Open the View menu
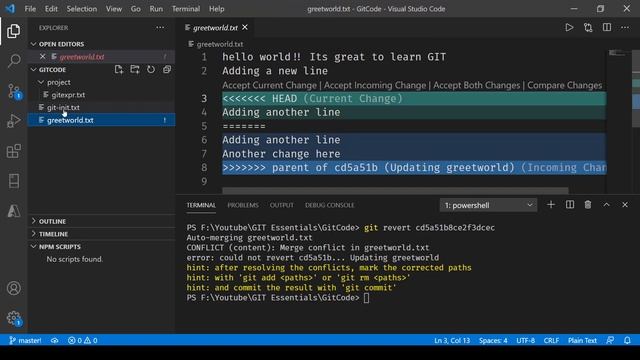Screen dimensions: 640x360 [113, 9]
